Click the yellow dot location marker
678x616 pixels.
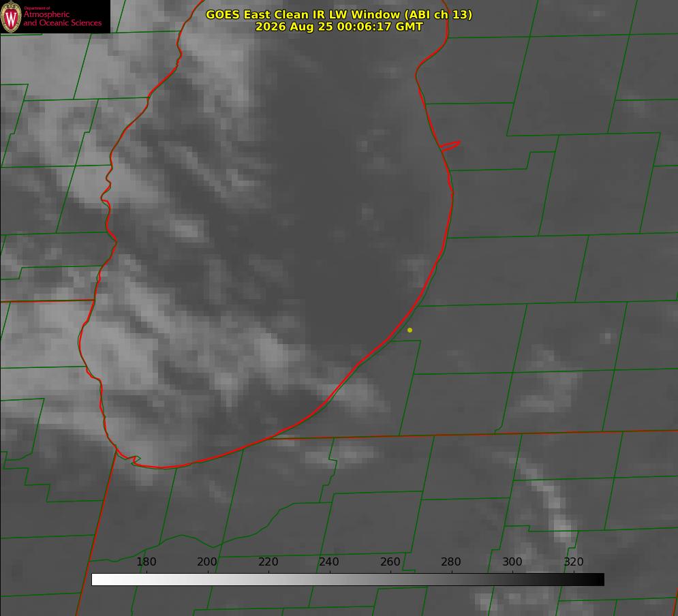[410, 330]
